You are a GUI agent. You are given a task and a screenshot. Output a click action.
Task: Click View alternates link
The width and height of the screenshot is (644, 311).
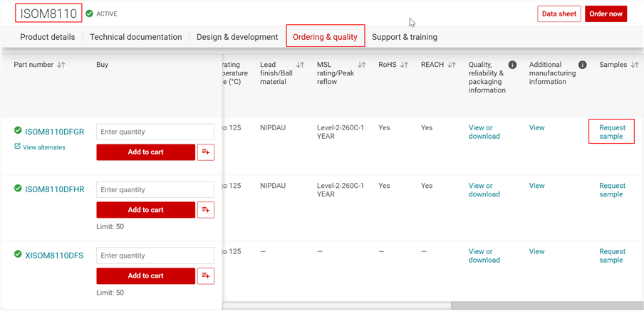click(x=44, y=147)
